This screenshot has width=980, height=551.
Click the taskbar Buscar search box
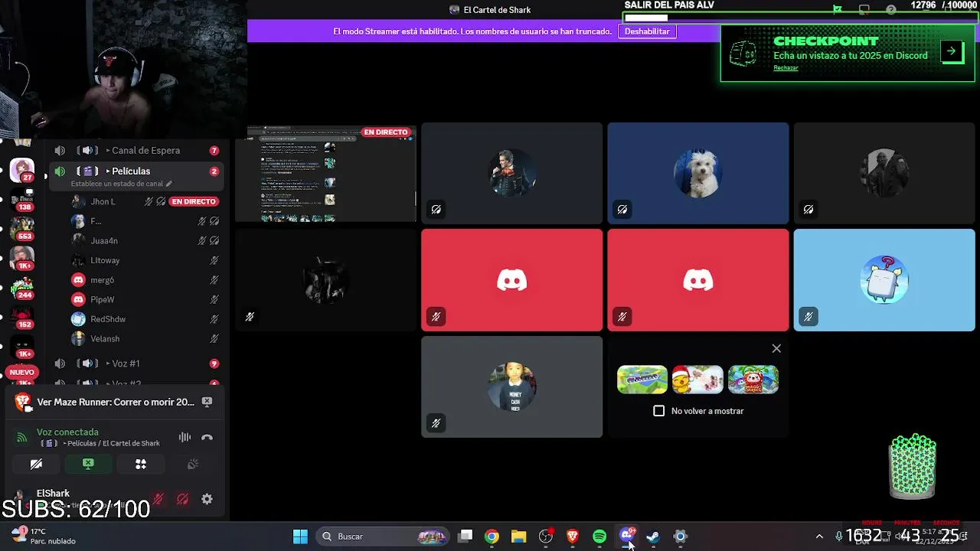click(383, 536)
